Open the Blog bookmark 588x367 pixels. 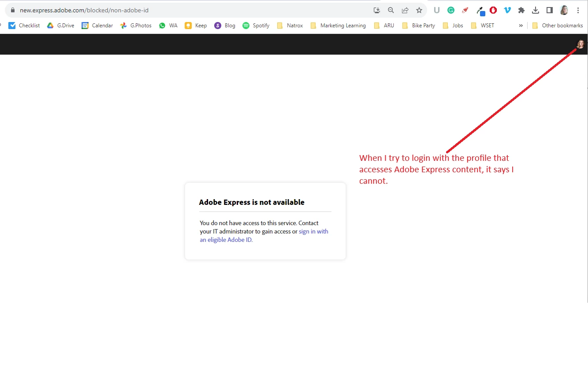coord(225,26)
